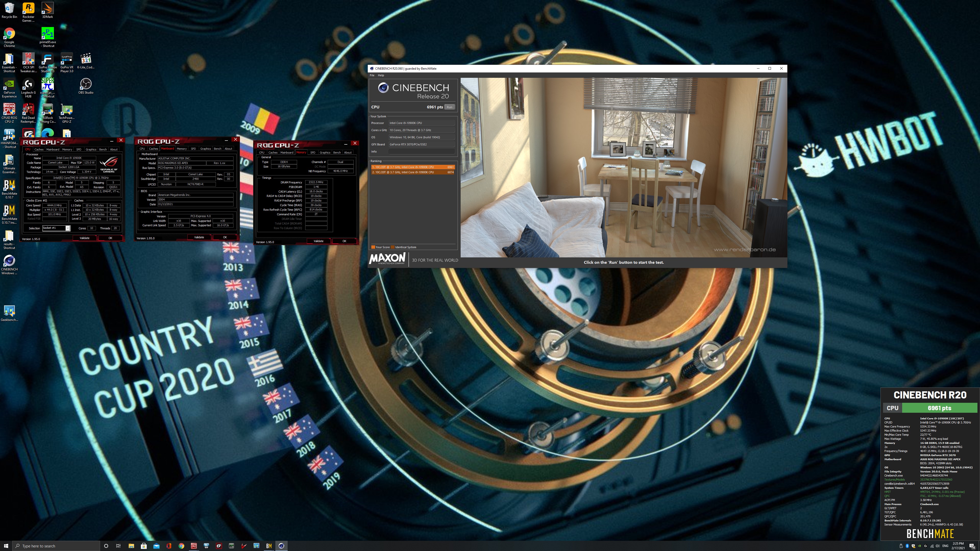The image size is (980, 551).
Task: Click the ENG language indicator
Action: 945,546
